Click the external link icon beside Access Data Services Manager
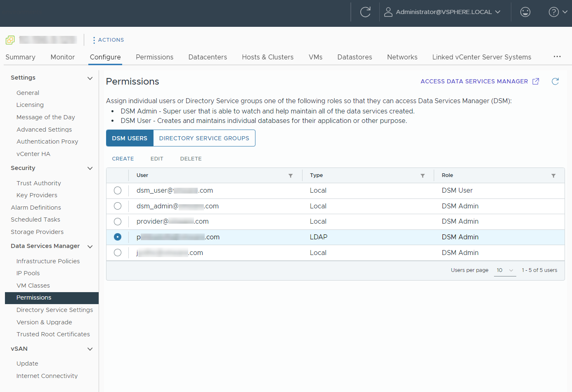The width and height of the screenshot is (572, 392). (x=536, y=81)
